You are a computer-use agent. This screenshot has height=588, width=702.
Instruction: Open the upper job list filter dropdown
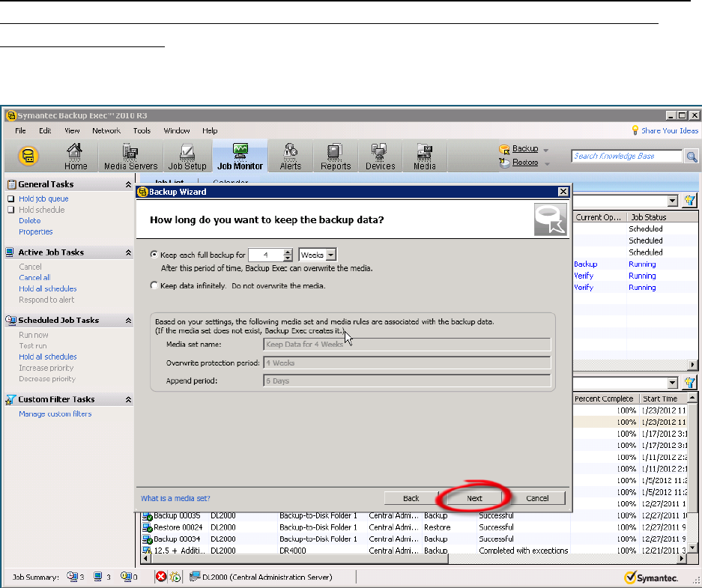[673, 201]
